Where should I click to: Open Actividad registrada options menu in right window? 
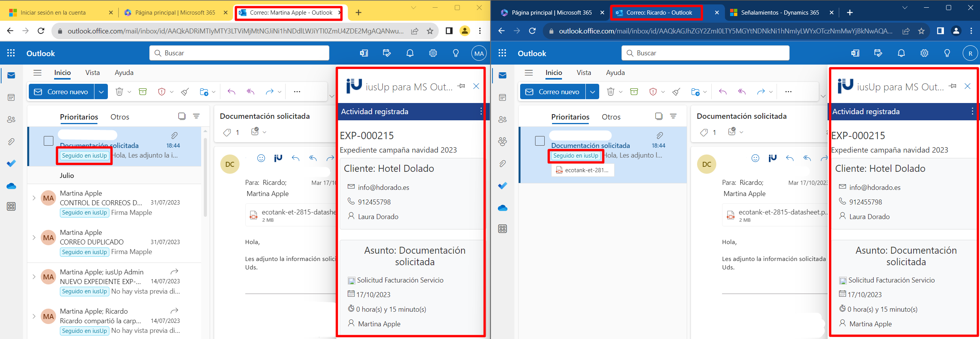[972, 111]
